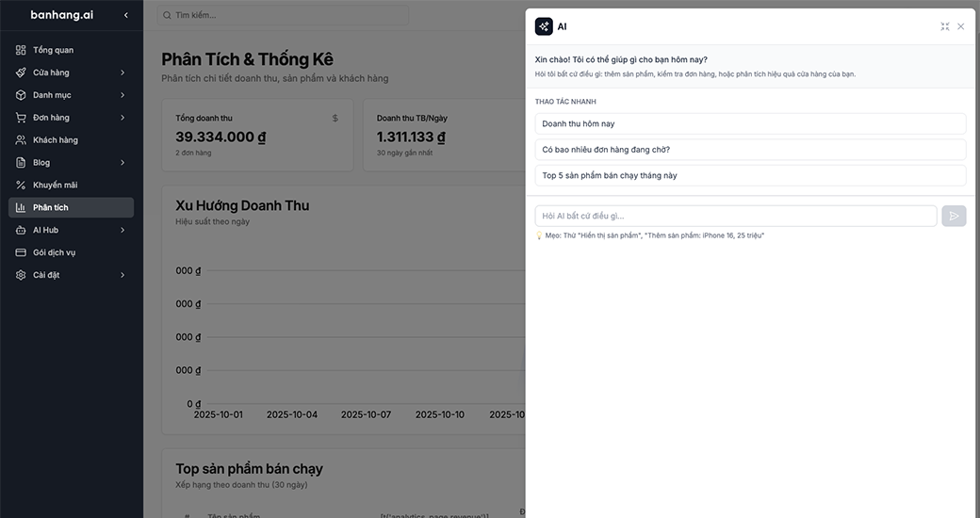Screen dimensions: 980x518
Task: Open Tổng quan in the sidebar
Action: (x=72, y=50)
